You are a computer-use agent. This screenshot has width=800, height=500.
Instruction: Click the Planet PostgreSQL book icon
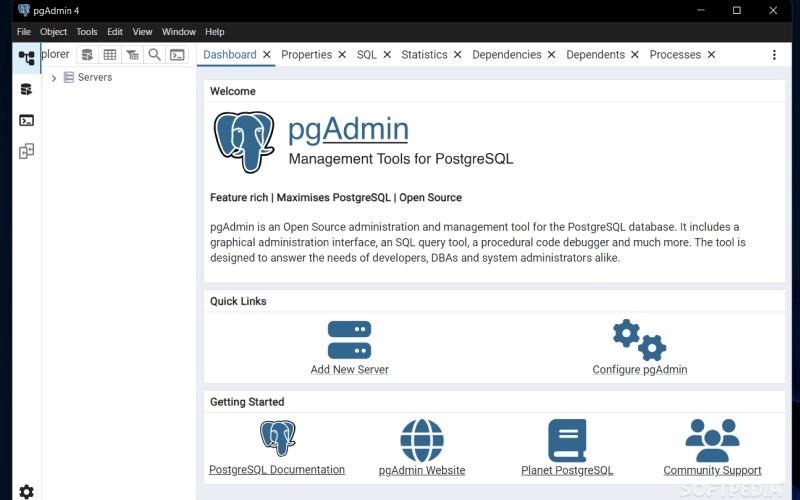pyautogui.click(x=567, y=440)
